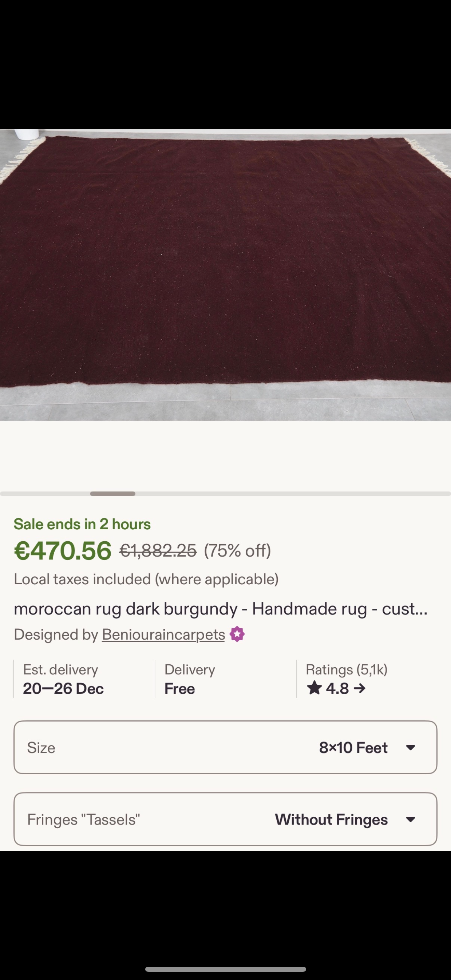Choose the Without Fringes option field
451x980 pixels.
331,819
